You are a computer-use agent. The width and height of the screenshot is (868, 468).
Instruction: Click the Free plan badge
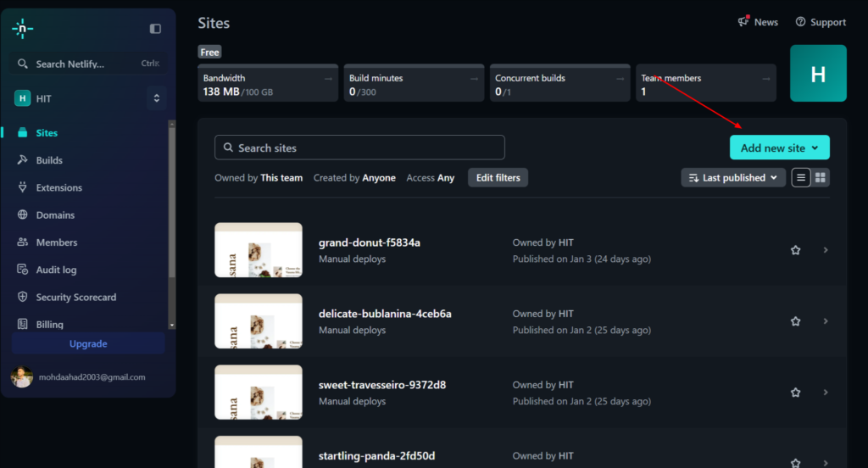coord(210,52)
